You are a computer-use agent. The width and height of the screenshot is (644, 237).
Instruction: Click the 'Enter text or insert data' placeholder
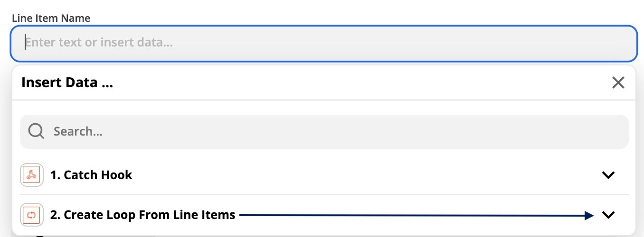[99, 43]
